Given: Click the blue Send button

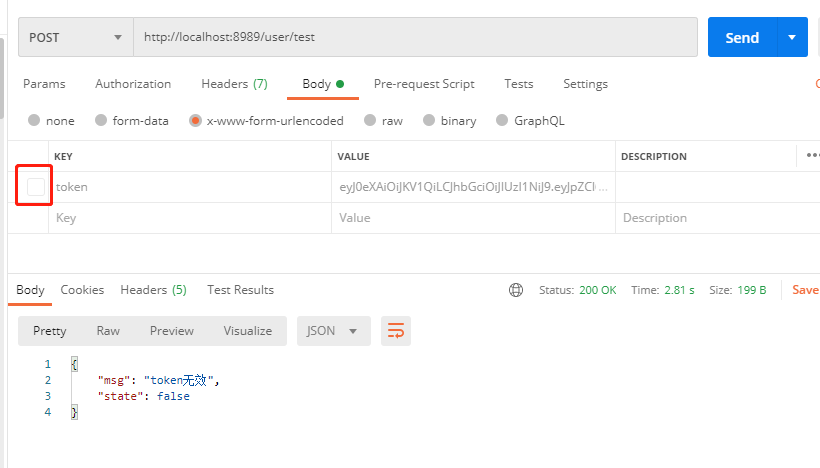Looking at the screenshot, I should click(x=742, y=37).
